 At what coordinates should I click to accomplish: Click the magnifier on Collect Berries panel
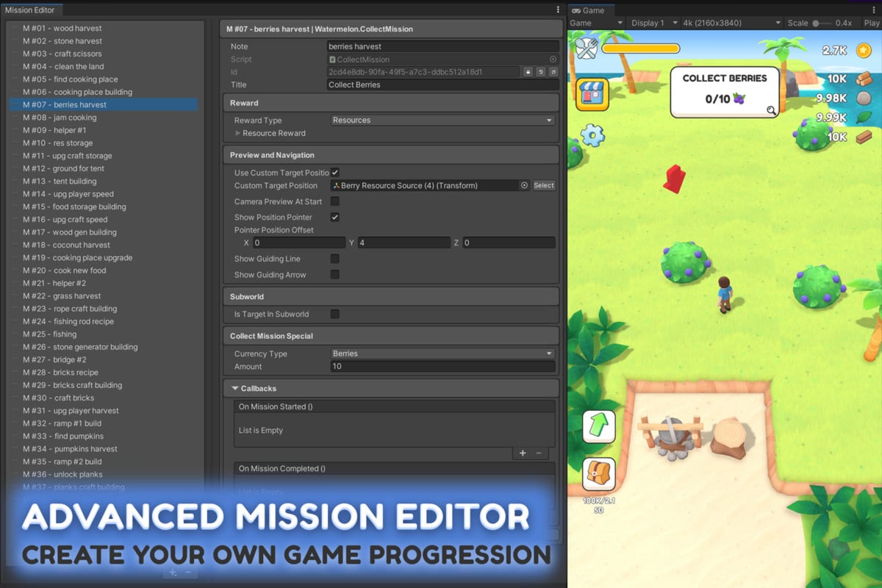click(x=771, y=110)
